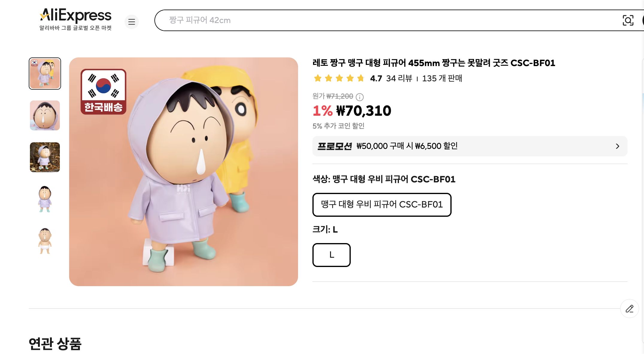Open the account icon at top right corner
The image size is (644, 354).
(643, 20)
